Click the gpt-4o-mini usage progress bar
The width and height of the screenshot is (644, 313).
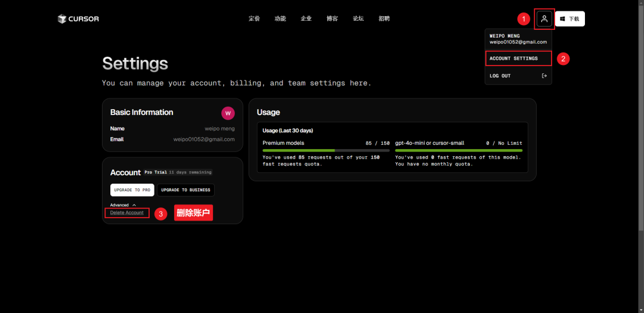[458, 150]
